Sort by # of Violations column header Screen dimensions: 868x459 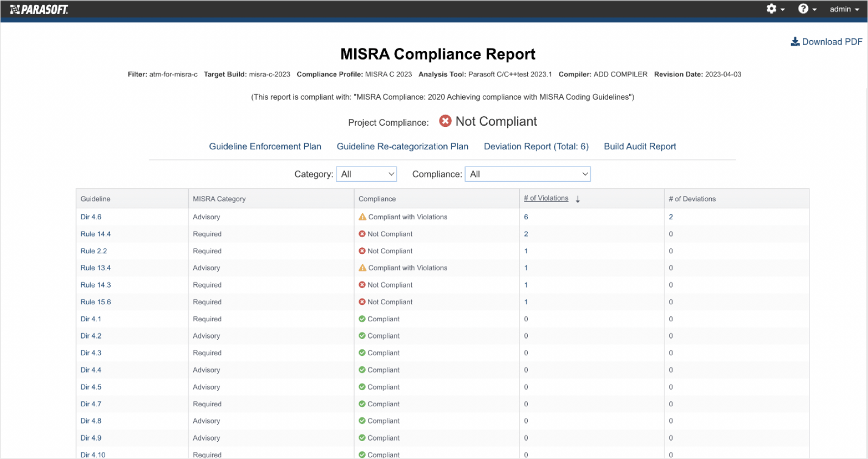click(546, 199)
